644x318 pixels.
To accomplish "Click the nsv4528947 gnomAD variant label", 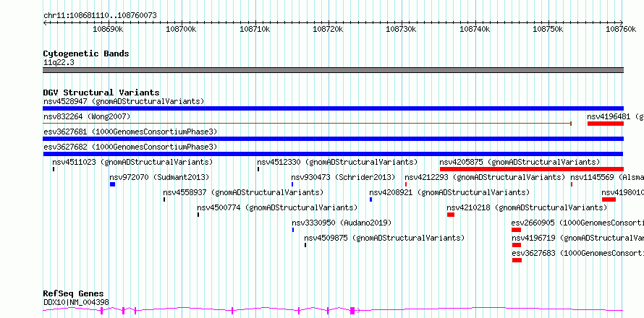I will tap(124, 101).
